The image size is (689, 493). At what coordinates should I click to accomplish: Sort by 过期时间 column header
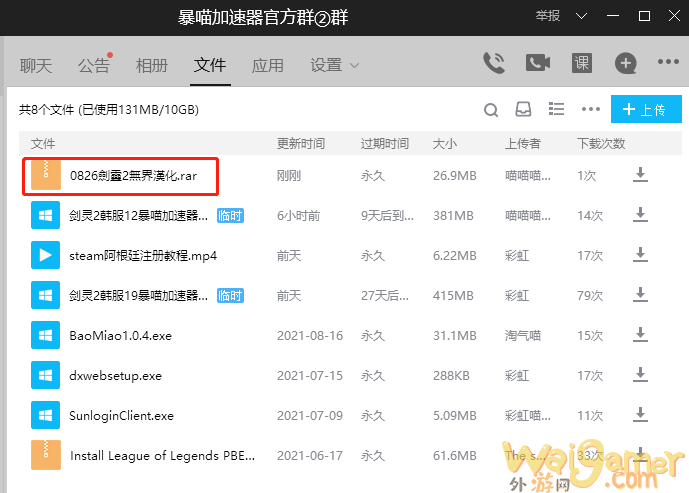pos(385,143)
